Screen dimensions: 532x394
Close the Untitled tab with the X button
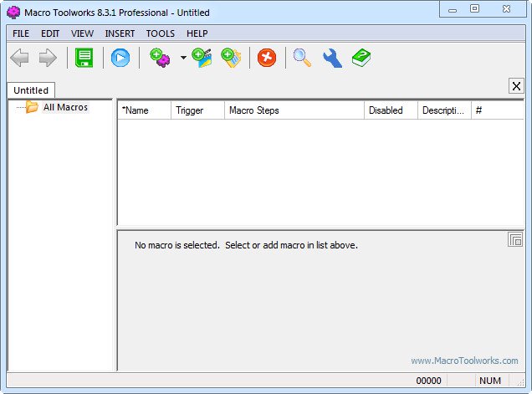[x=516, y=86]
